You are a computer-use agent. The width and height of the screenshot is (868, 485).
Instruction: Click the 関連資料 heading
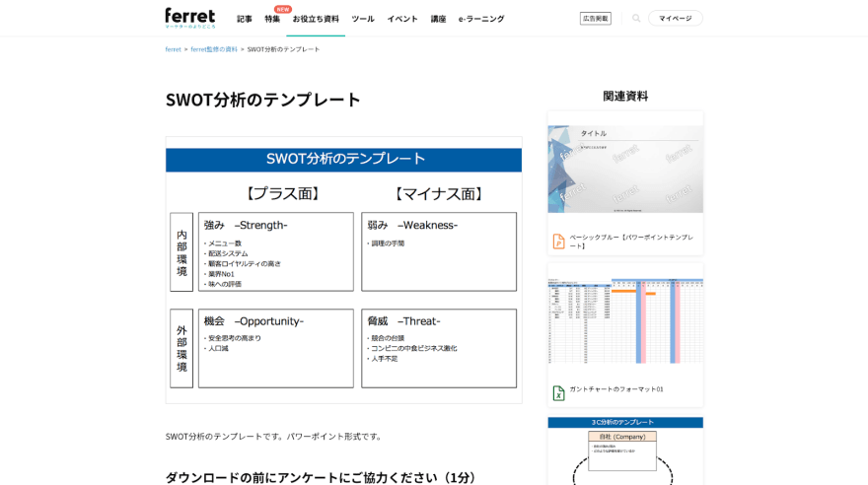625,97
